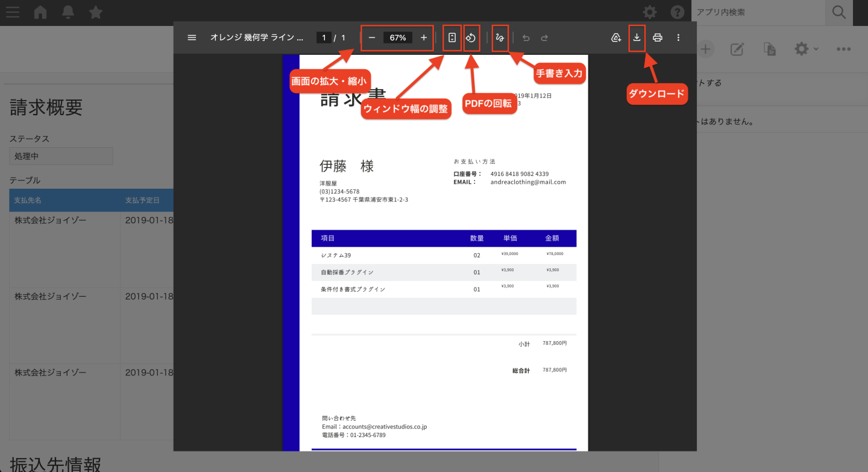Open the notifications bell

(68, 12)
